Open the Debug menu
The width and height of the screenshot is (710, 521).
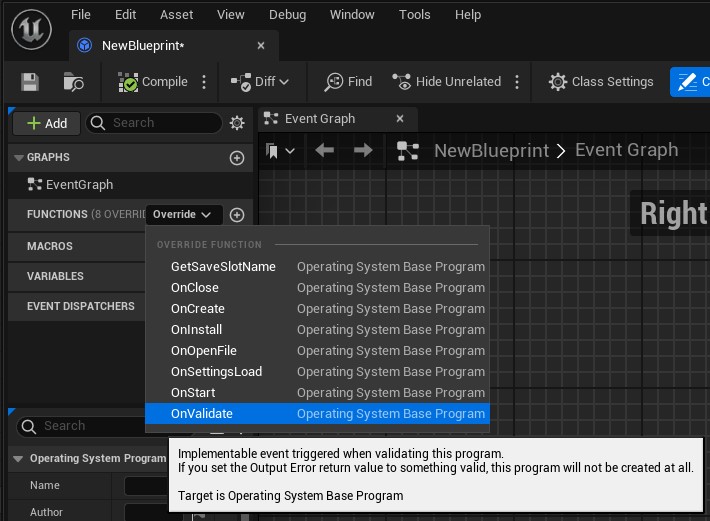[x=288, y=14]
